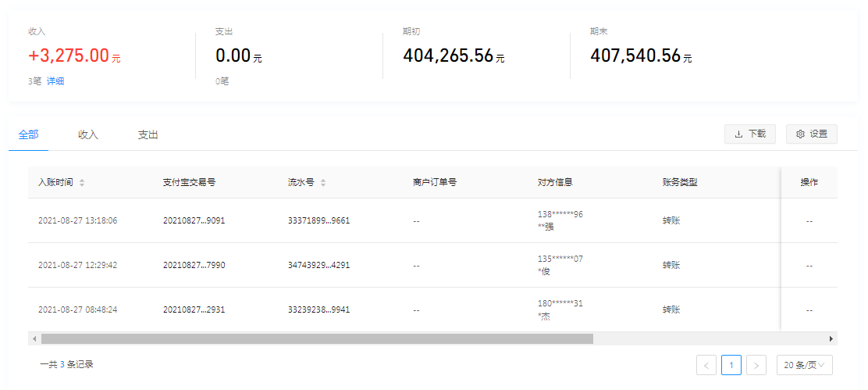Click the horizontal scrollbar right arrow
The width and height of the screenshot is (868, 390).
(831, 338)
